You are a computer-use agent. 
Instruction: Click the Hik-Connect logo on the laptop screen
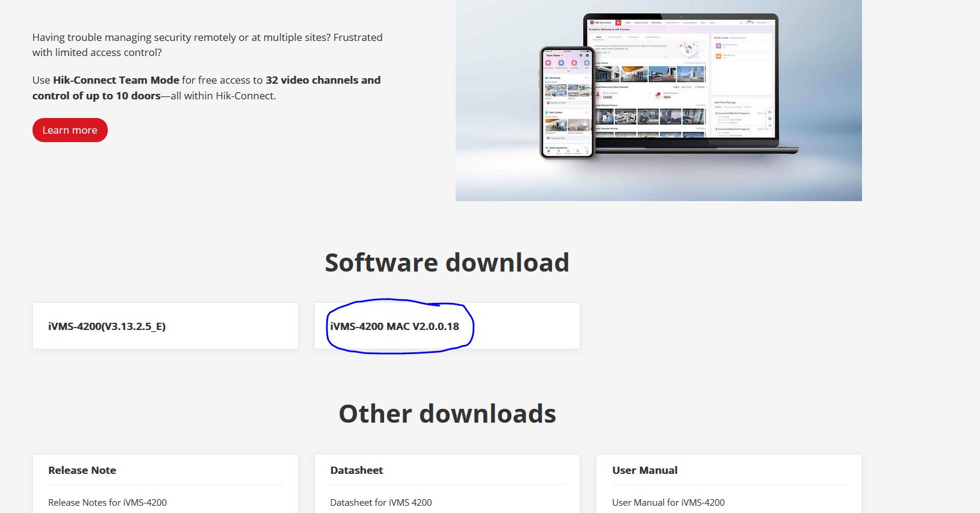[x=600, y=22]
